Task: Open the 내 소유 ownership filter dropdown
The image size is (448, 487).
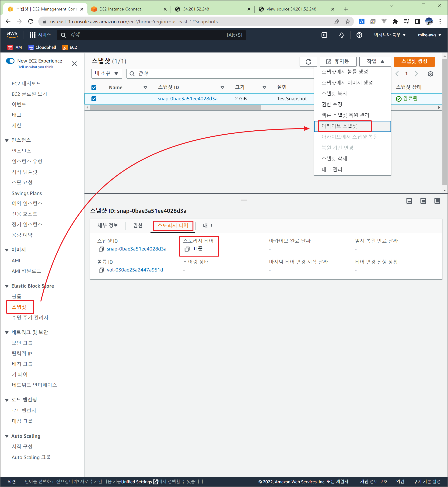Action: pyautogui.click(x=107, y=73)
